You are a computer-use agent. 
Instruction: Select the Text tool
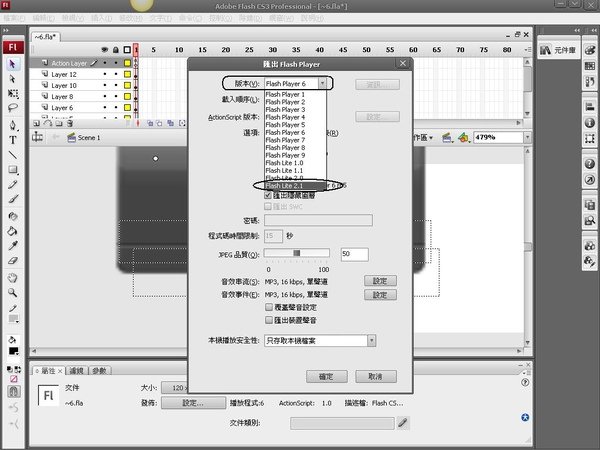point(13,140)
